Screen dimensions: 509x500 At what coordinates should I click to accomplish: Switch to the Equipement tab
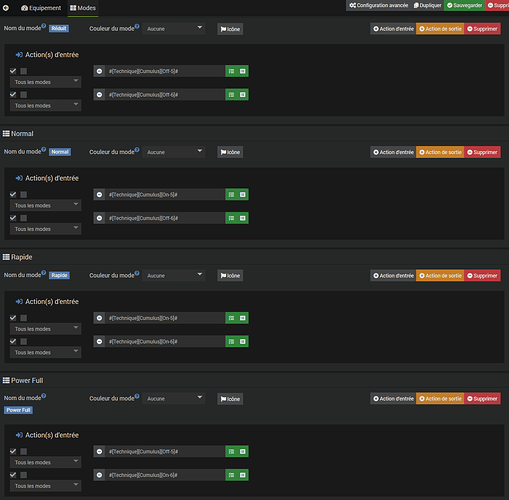[x=41, y=8]
